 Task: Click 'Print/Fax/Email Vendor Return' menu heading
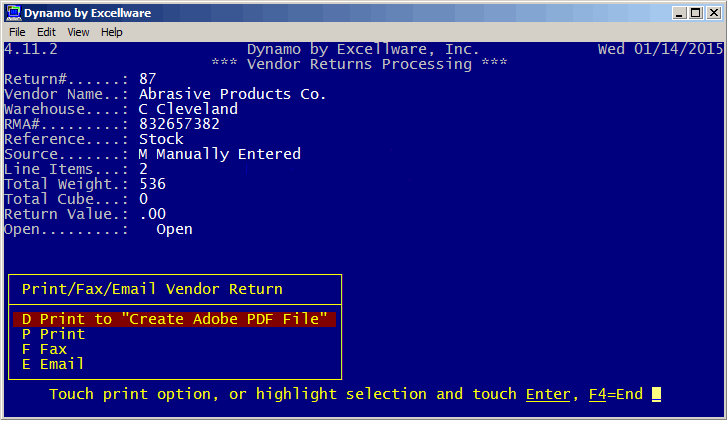(152, 289)
